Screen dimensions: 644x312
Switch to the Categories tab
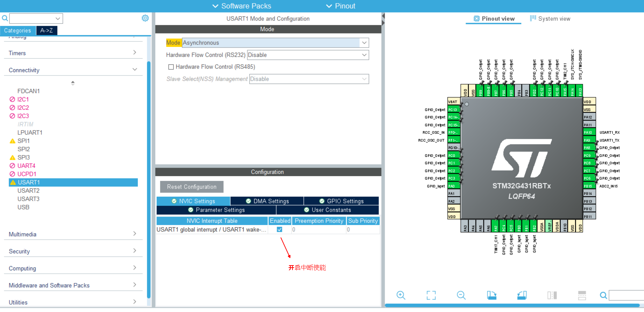click(x=17, y=30)
